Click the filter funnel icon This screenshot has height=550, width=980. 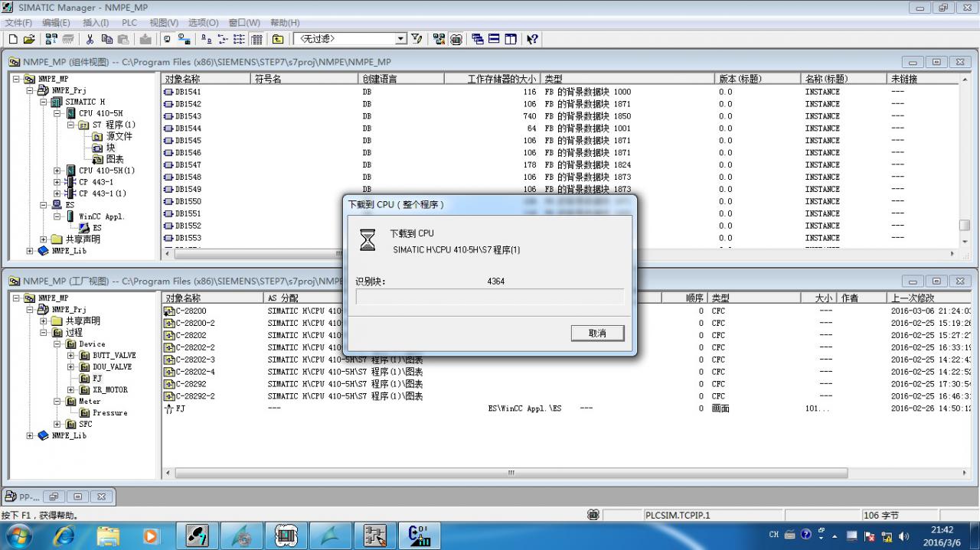pos(416,39)
